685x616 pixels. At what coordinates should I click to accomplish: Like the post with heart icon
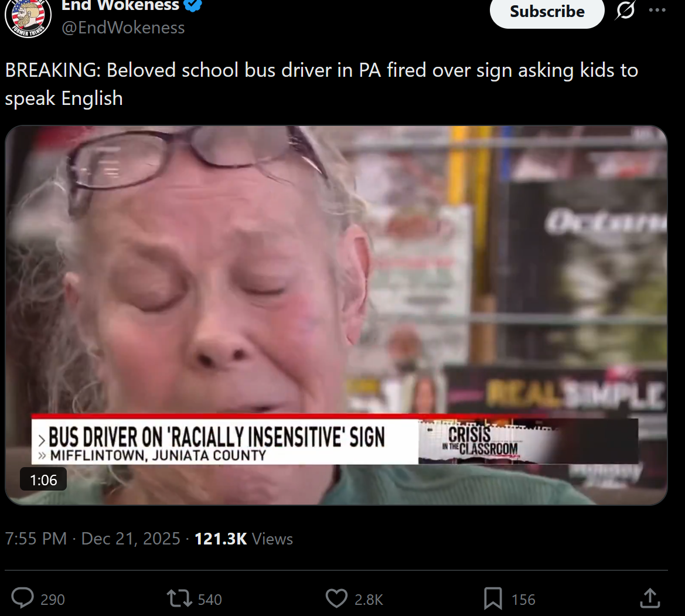pos(336,598)
